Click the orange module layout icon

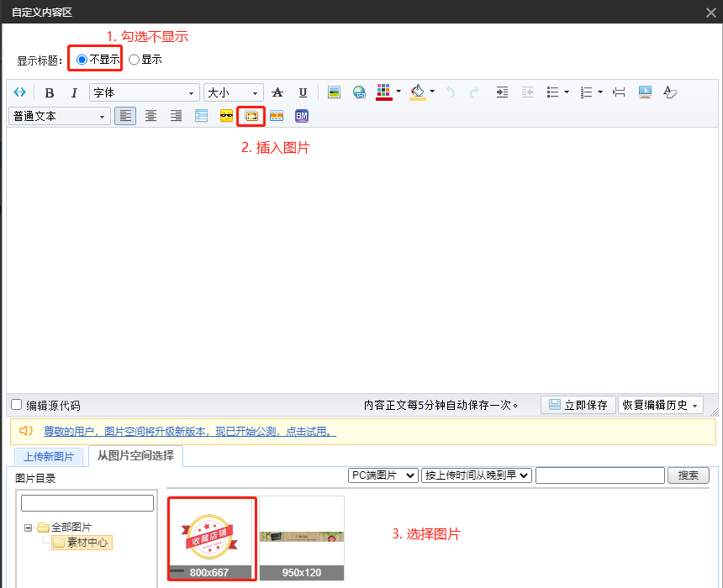[x=277, y=116]
